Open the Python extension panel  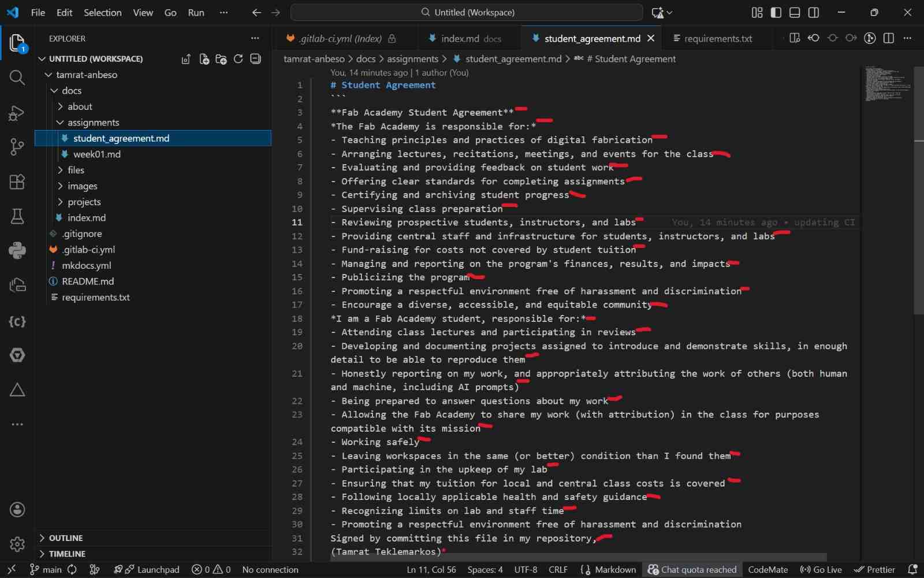(x=17, y=250)
